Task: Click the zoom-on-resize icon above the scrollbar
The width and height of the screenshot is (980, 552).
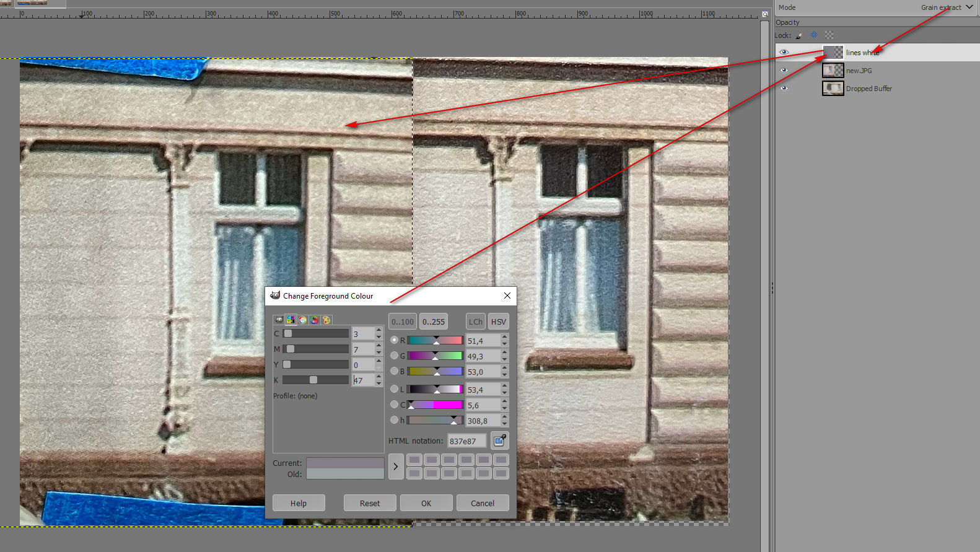Action: pyautogui.click(x=765, y=14)
